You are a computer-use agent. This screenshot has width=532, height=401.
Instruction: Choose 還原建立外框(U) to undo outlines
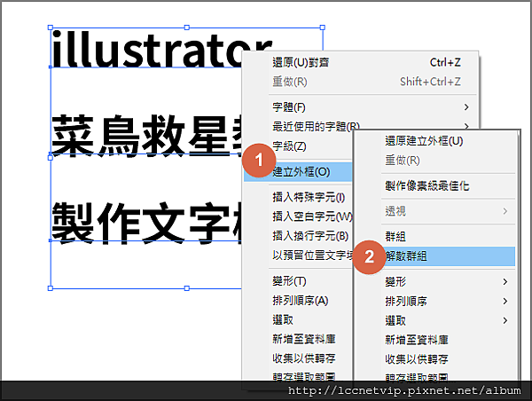[x=424, y=141]
